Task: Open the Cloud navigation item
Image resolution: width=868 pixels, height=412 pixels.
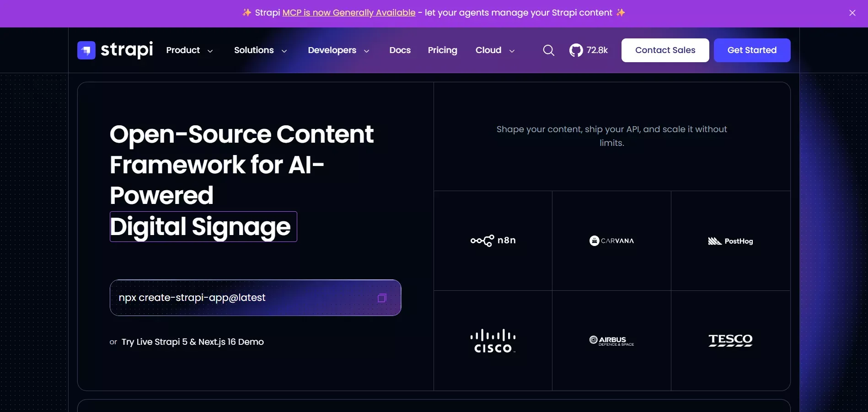Action: (488, 50)
